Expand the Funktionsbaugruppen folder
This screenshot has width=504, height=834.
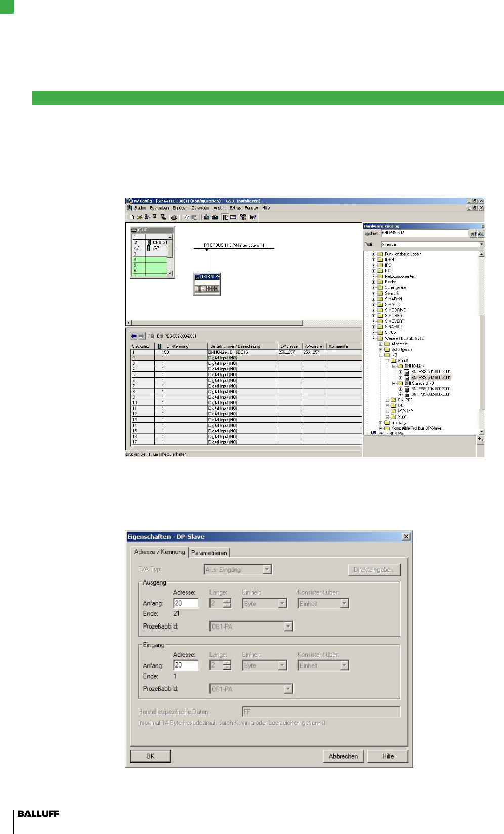(x=374, y=254)
